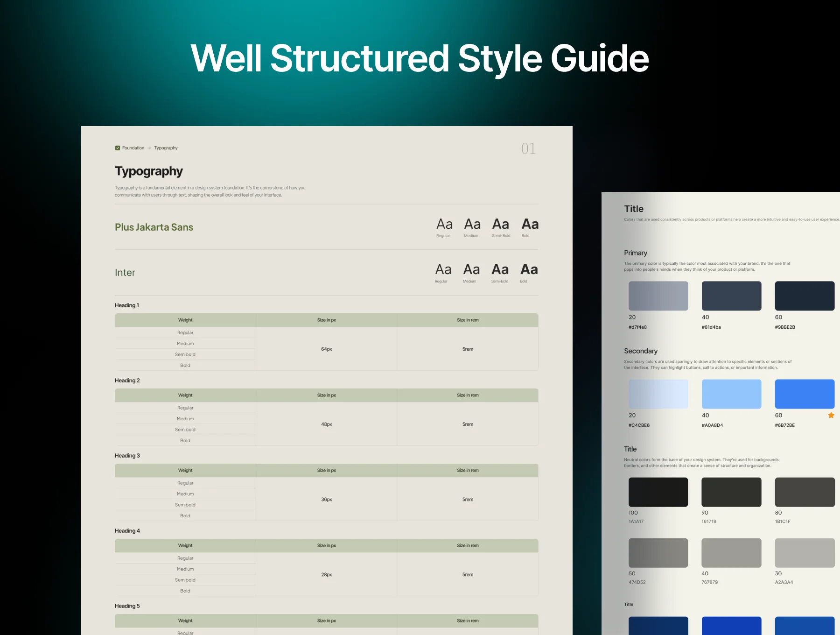
Task: Click Size in rem header in Heading 1 table
Action: 468,320
